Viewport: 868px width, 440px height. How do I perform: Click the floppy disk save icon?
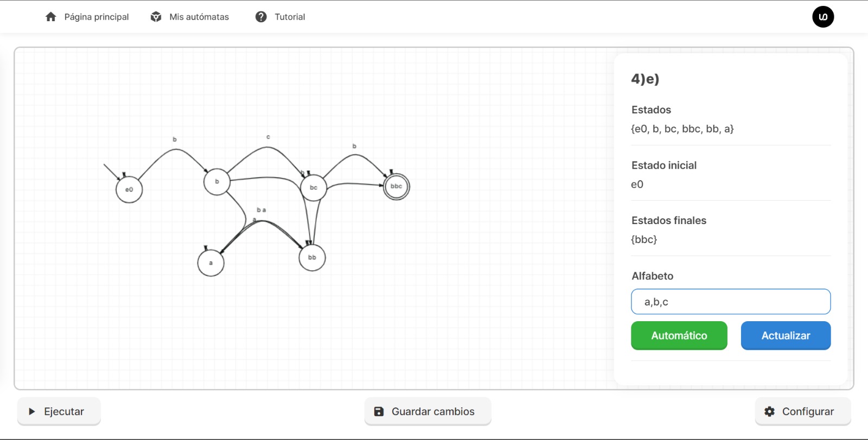pos(379,412)
